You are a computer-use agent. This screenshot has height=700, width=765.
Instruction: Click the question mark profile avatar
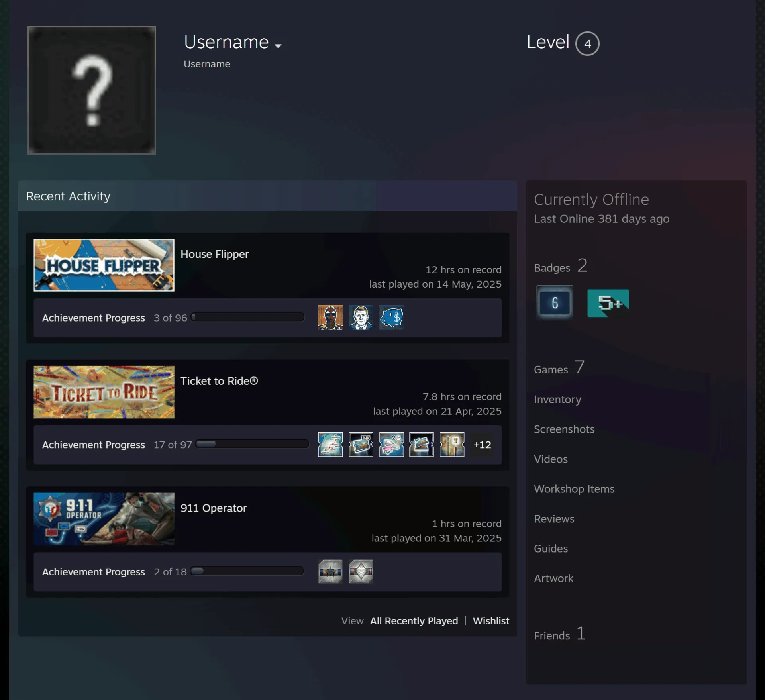click(x=92, y=90)
